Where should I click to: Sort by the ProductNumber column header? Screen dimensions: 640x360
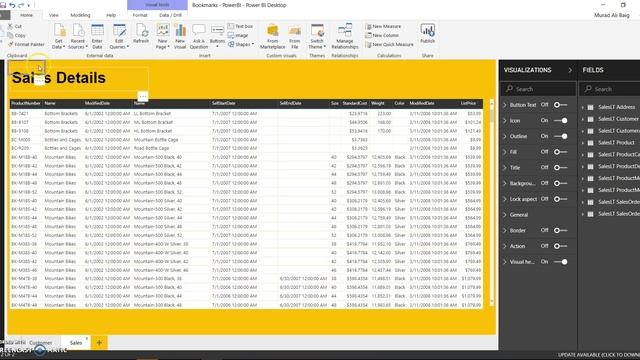coord(26,103)
